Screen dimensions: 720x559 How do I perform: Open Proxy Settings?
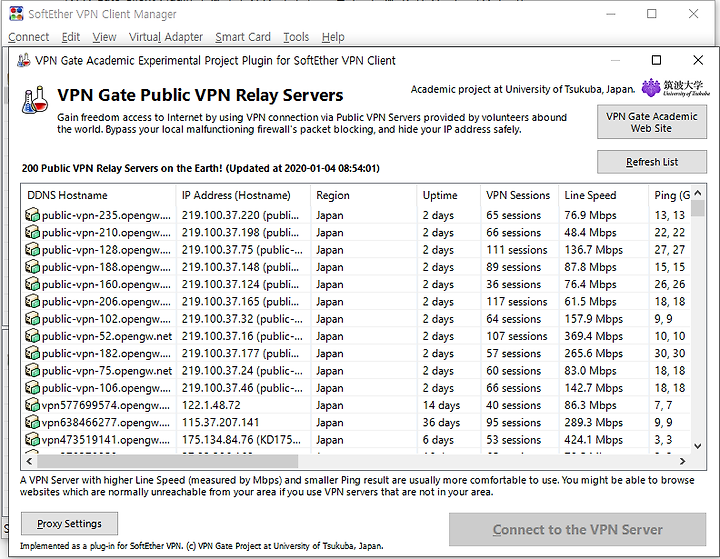click(69, 524)
